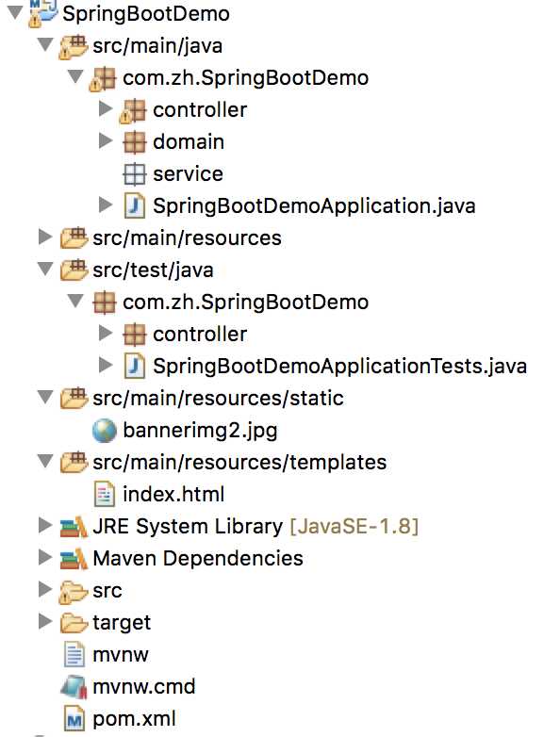Select controller package under src/test/java
Viewport: 560px width, 737px height.
click(x=200, y=335)
